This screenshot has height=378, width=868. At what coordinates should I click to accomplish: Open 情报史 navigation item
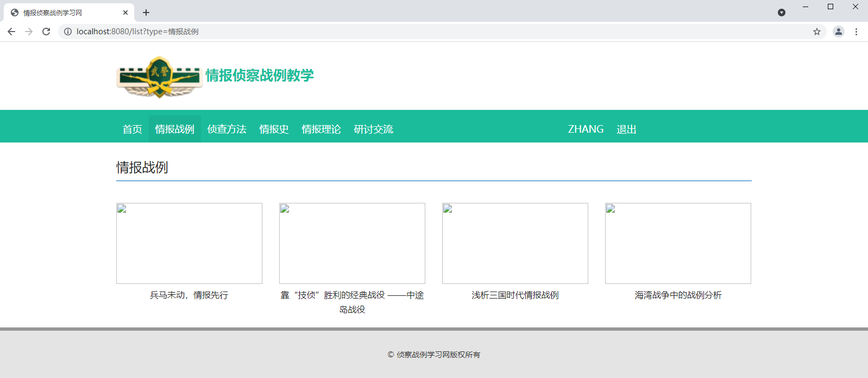[274, 129]
